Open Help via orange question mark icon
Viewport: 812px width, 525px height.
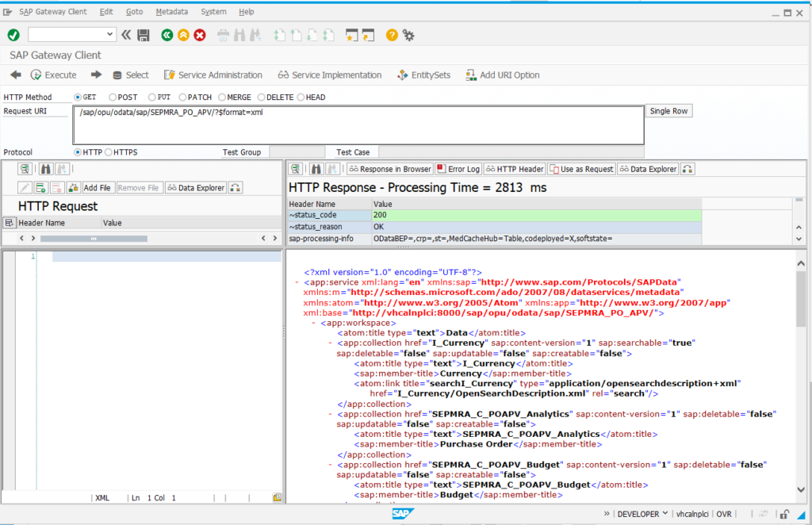coord(392,35)
